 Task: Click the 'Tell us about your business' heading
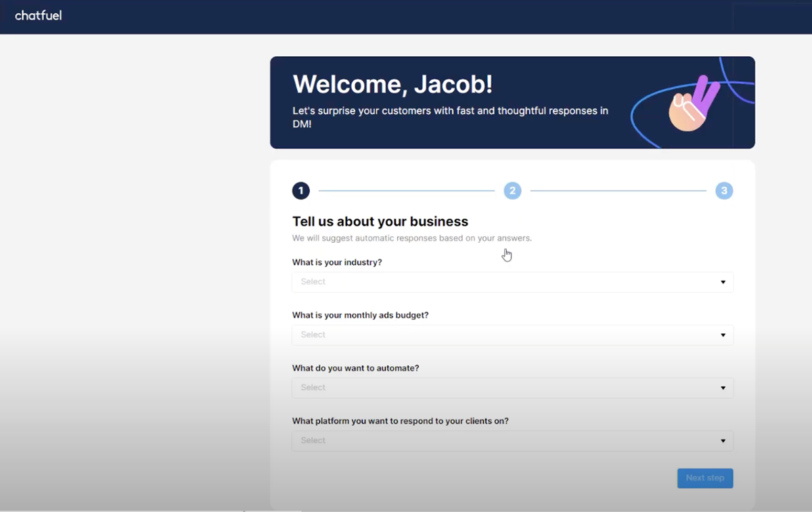[380, 222]
